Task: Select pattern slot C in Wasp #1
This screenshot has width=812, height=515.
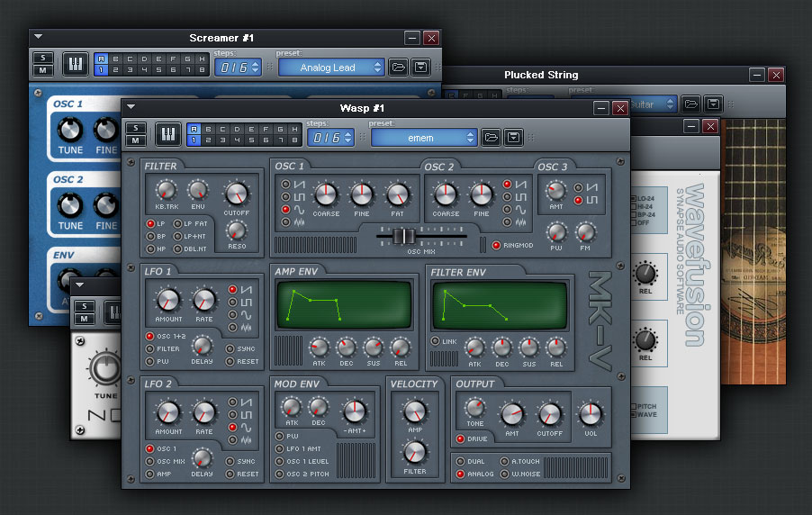Action: click(x=222, y=129)
